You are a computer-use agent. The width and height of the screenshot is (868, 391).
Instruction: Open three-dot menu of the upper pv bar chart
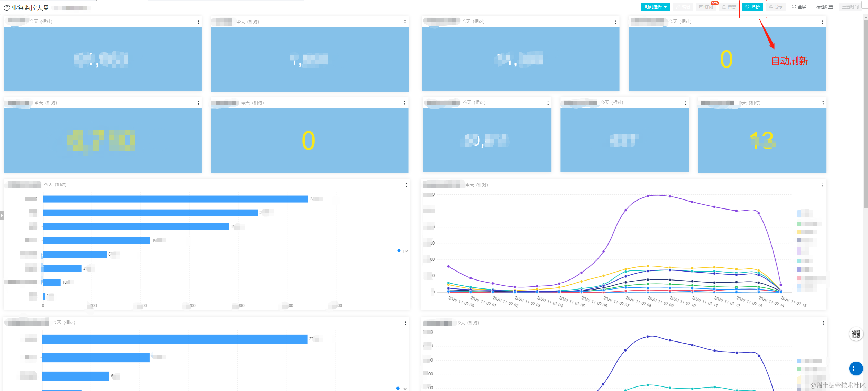tap(406, 185)
